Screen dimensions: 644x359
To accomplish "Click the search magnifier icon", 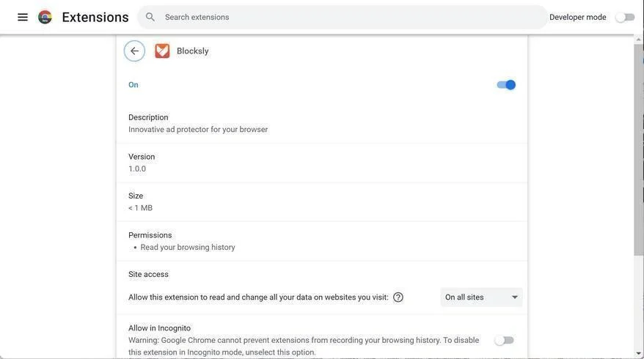I will coord(150,18).
